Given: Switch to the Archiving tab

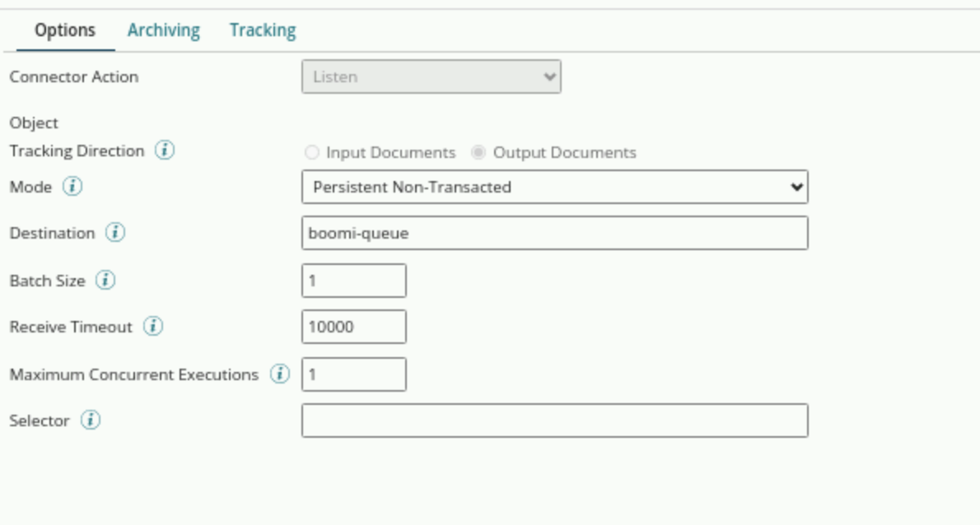Looking at the screenshot, I should coord(163,30).
